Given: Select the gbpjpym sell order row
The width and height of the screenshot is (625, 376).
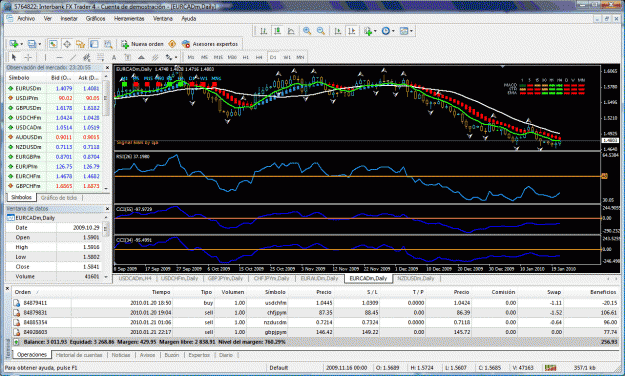Looking at the screenshot, I should click(x=315, y=332).
